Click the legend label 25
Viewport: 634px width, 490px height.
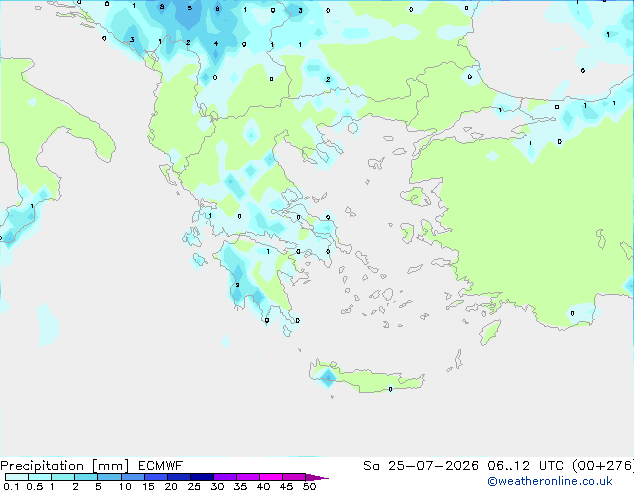pyautogui.click(x=194, y=486)
